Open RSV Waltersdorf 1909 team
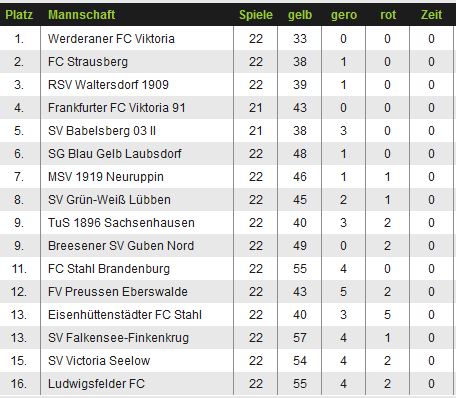Viewport: 456px width, 398px height. click(x=108, y=85)
